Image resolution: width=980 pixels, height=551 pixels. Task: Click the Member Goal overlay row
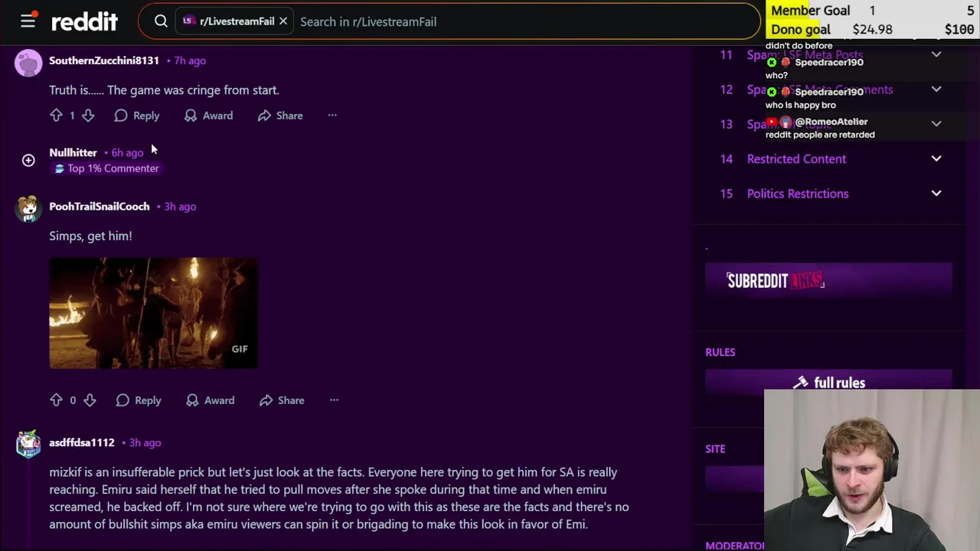pyautogui.click(x=872, y=11)
